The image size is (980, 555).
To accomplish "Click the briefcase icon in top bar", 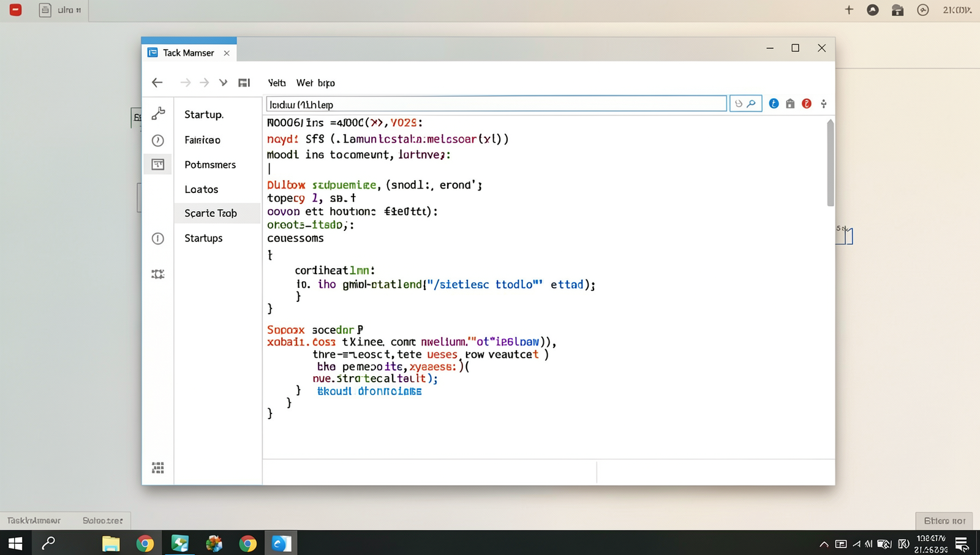I will click(x=898, y=10).
